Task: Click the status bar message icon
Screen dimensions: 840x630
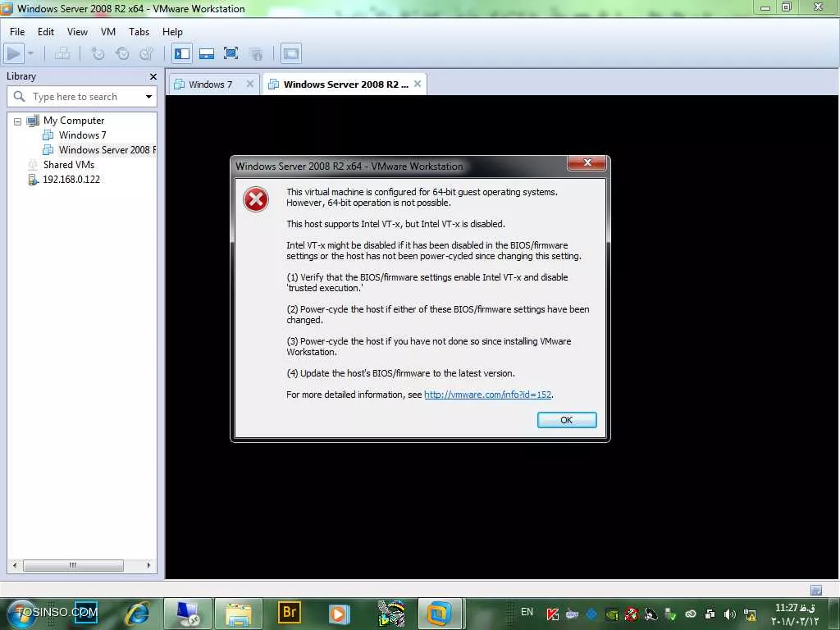Action: (816, 591)
